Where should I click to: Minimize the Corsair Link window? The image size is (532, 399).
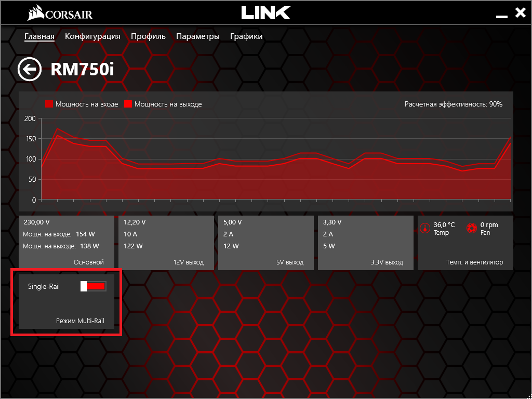tap(501, 16)
